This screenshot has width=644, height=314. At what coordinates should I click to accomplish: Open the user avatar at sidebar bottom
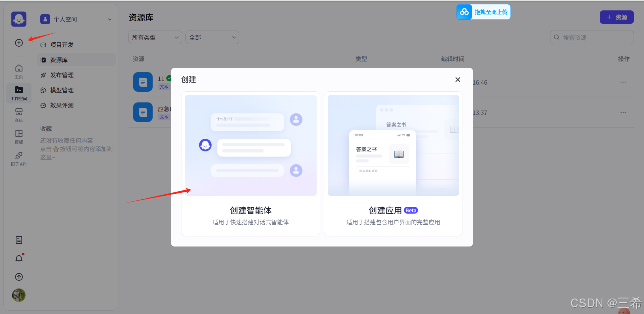(19, 295)
